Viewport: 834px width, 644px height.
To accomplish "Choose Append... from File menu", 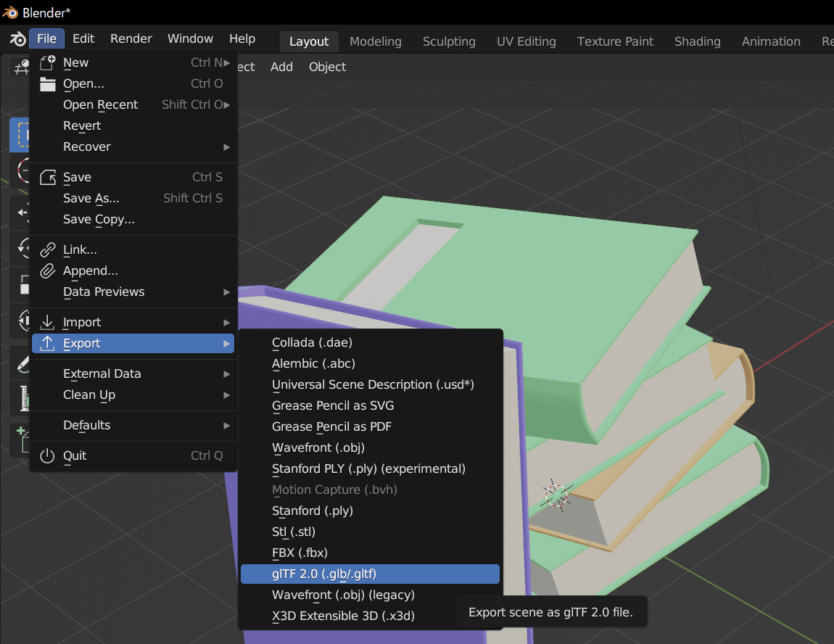I will pyautogui.click(x=133, y=271).
